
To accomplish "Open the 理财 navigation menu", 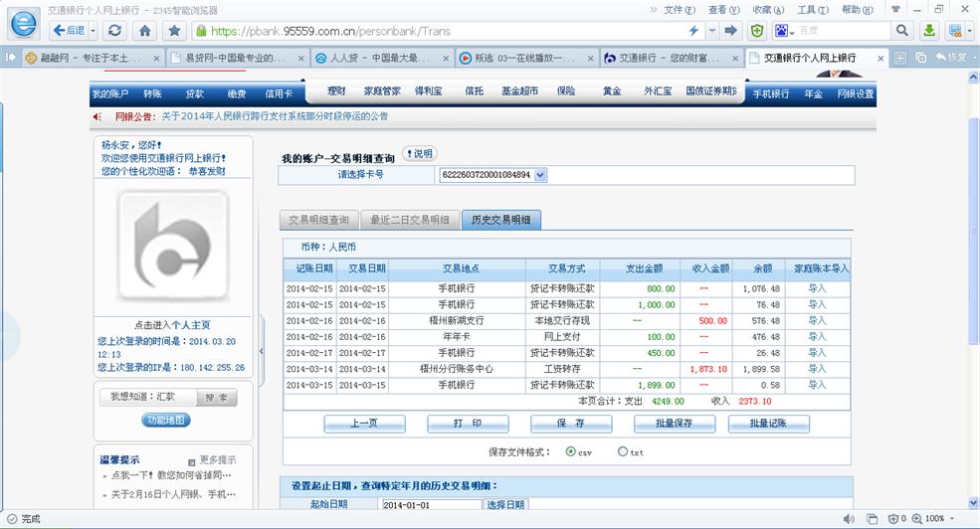I will [x=336, y=91].
